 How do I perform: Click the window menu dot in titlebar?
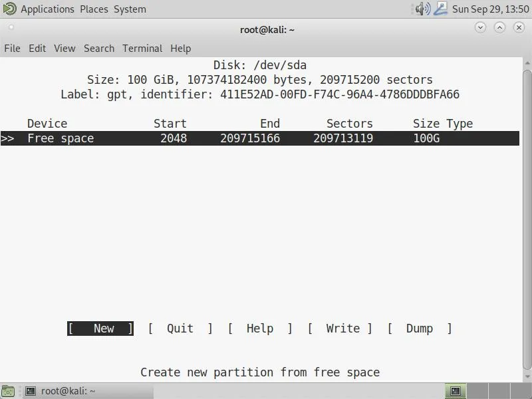coord(11,27)
